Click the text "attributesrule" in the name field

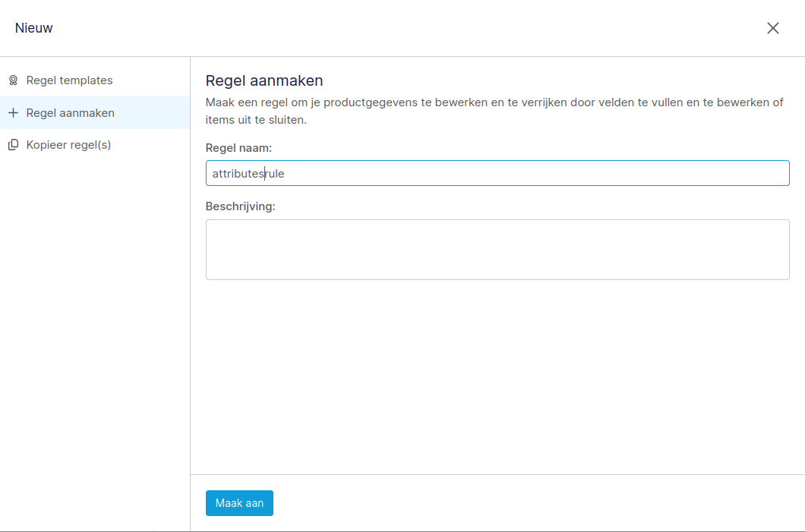pos(248,174)
